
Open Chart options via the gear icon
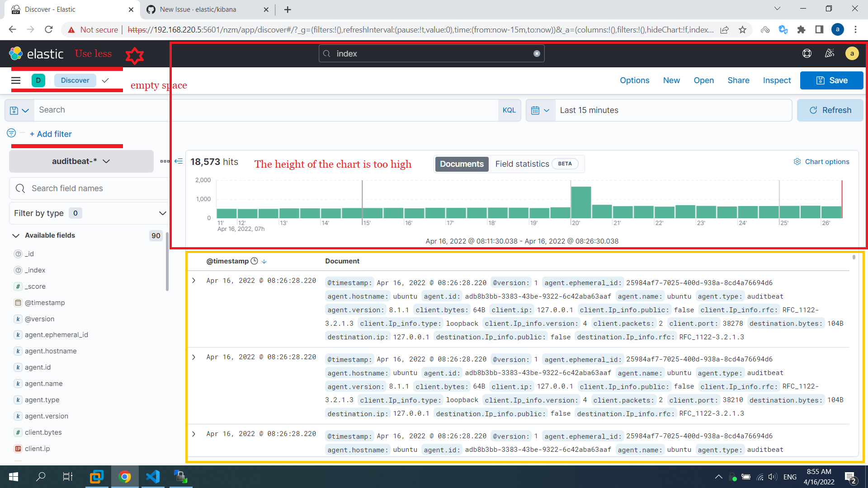point(797,161)
